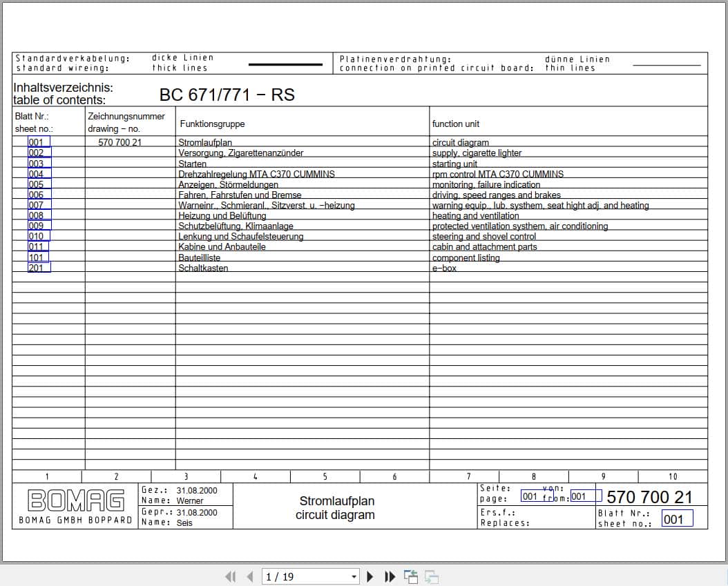Image resolution: width=728 pixels, height=586 pixels.
Task: Click the 'steering and shovel control' text
Action: coord(484,236)
